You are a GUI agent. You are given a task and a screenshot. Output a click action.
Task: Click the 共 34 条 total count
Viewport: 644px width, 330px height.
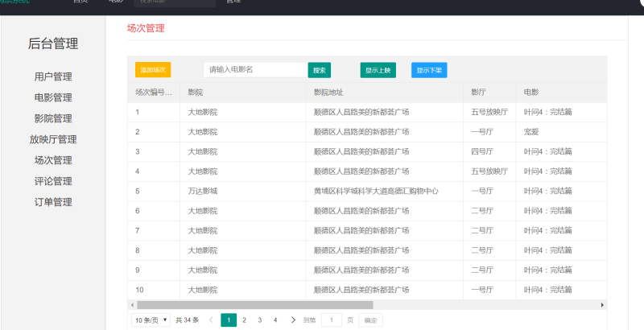click(x=188, y=320)
